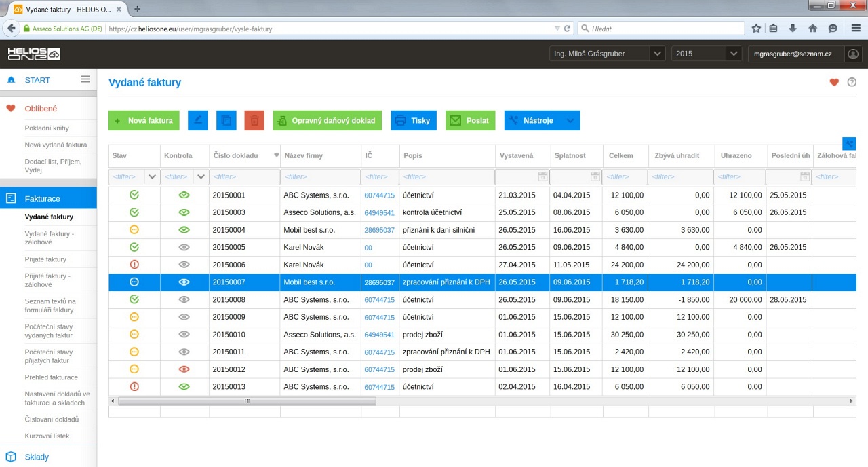Click scrollbar right arrow under table
868x467 pixels.
tap(852, 401)
